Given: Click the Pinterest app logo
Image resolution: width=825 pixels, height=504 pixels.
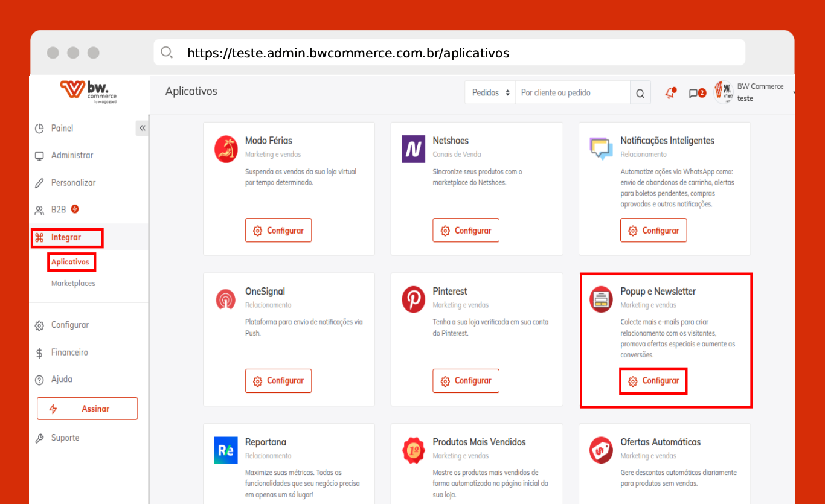Looking at the screenshot, I should pos(414,299).
